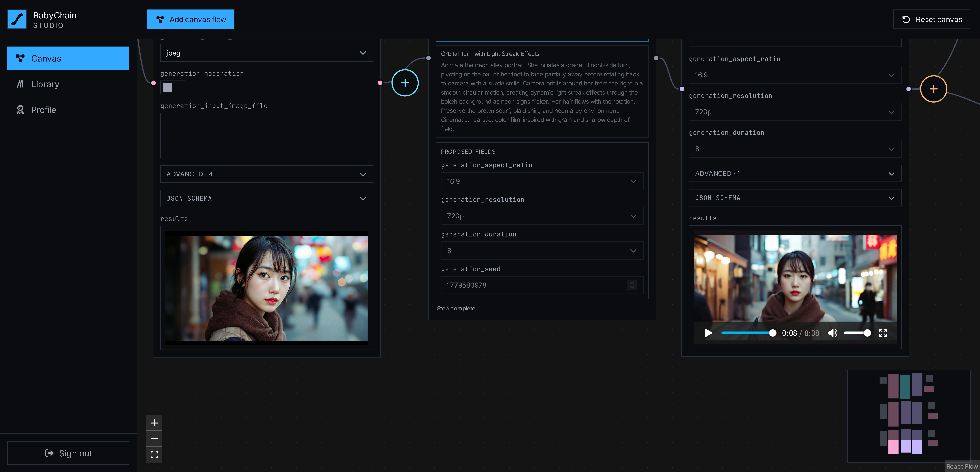Play the generated video

[708, 333]
